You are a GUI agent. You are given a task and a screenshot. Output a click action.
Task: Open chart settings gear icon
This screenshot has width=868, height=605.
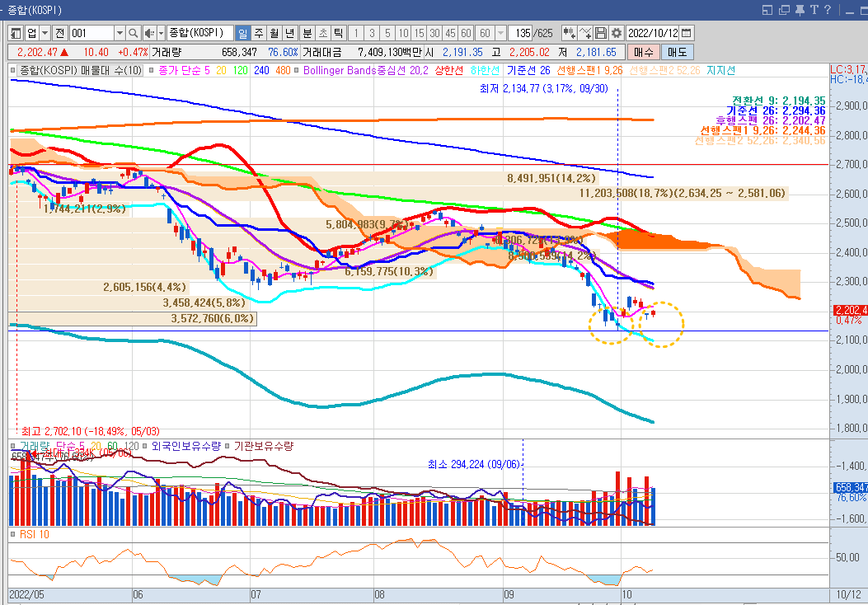pos(616,33)
